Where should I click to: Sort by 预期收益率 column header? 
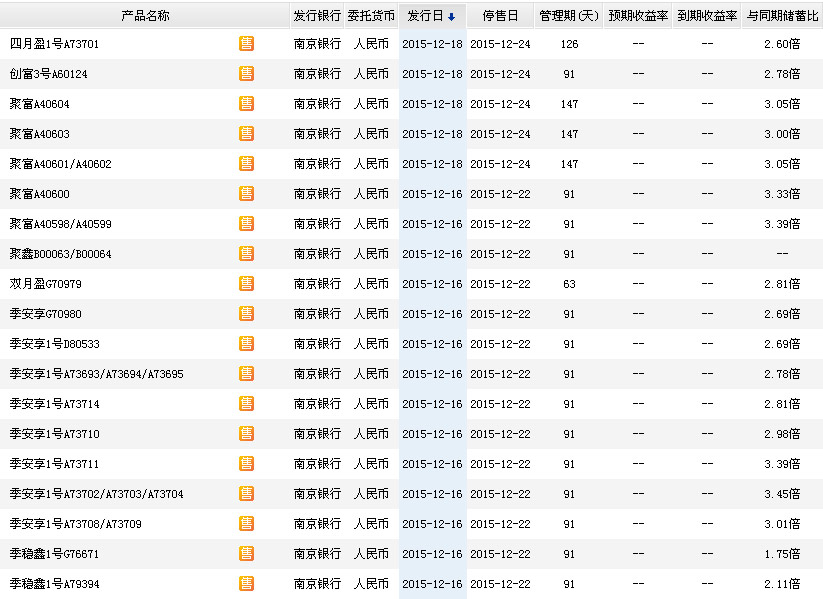point(638,16)
